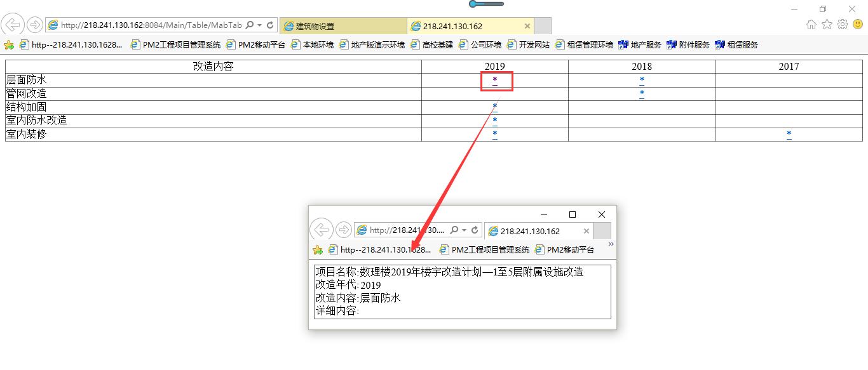Click the main window Refresh icon
868x370 pixels.
point(270,25)
